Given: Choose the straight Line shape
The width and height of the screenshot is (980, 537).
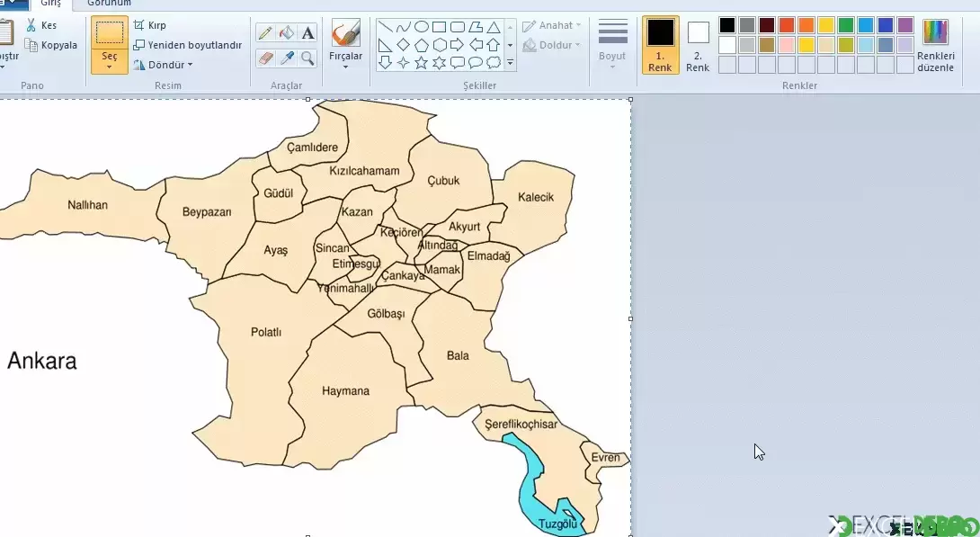Looking at the screenshot, I should (x=386, y=27).
